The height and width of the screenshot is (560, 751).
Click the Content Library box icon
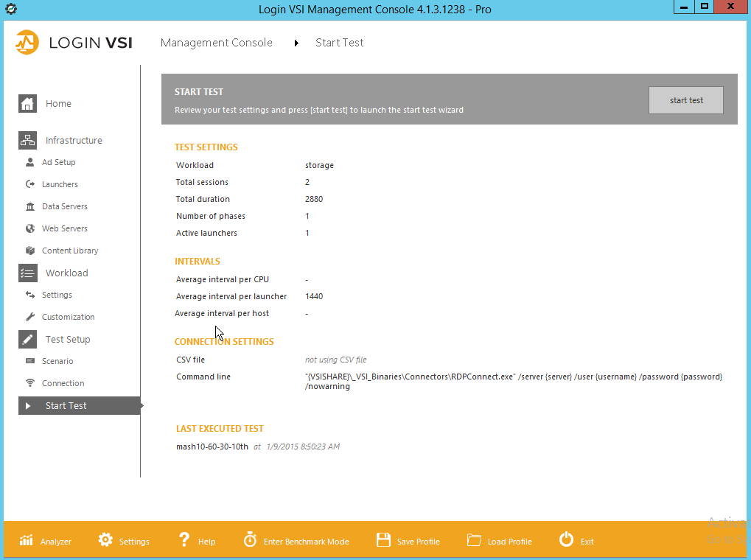[29, 251]
